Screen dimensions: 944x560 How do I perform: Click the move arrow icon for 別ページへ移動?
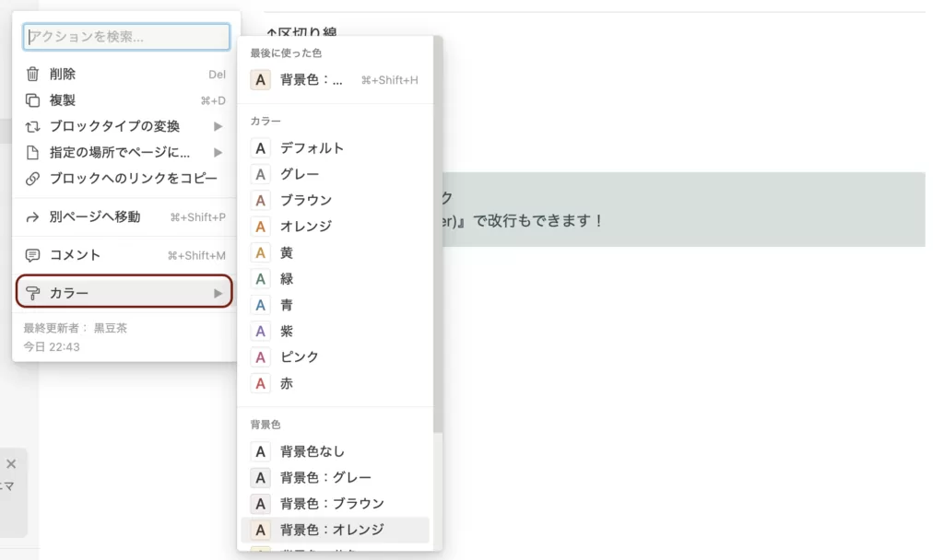coord(32,217)
